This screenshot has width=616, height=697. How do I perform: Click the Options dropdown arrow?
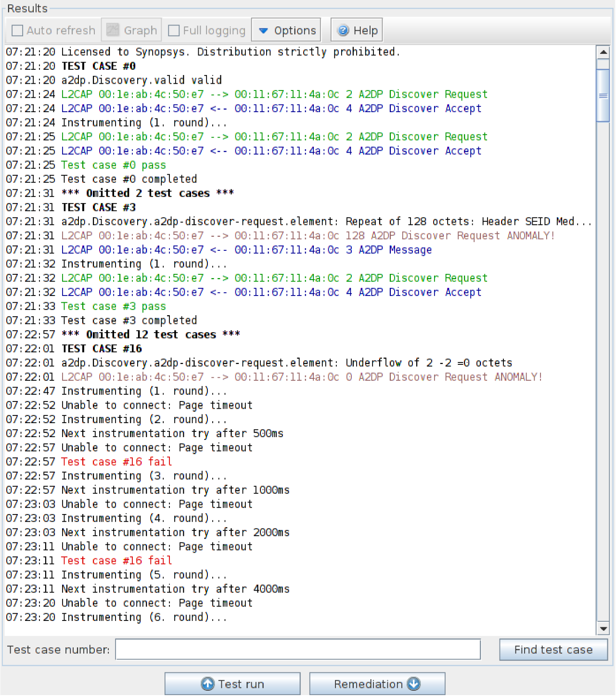[263, 30]
